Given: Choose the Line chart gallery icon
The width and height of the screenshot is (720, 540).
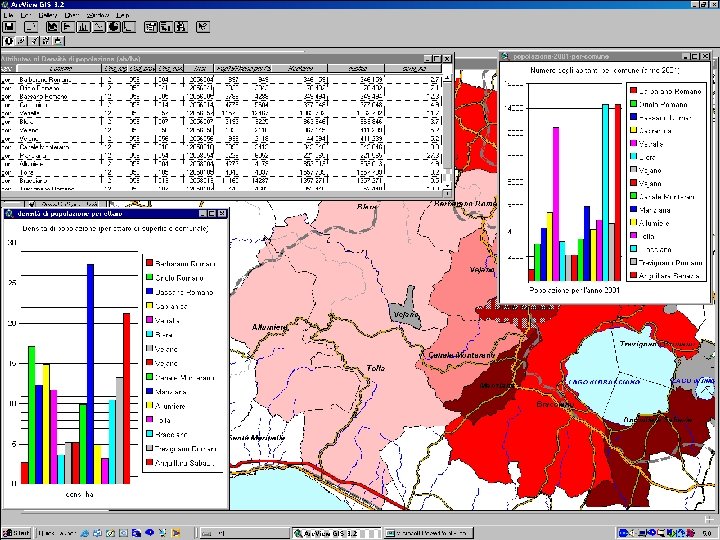Looking at the screenshot, I should tap(98, 27).
